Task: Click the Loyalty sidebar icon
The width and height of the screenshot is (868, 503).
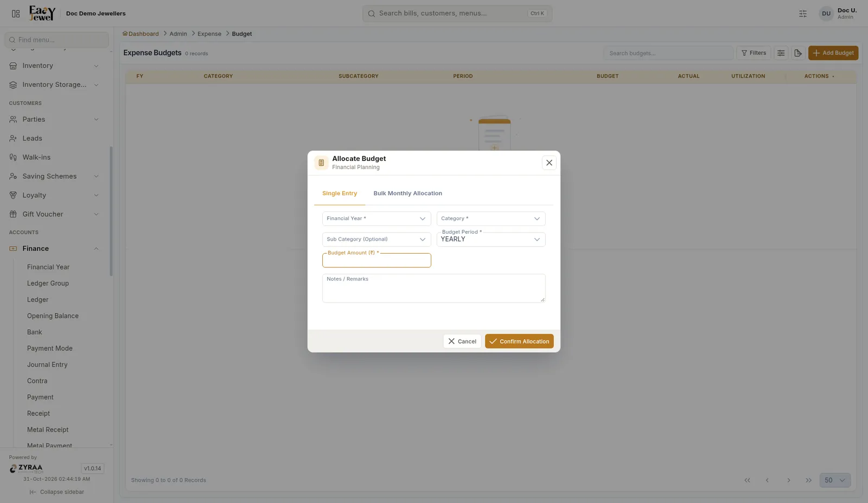Action: point(13,195)
